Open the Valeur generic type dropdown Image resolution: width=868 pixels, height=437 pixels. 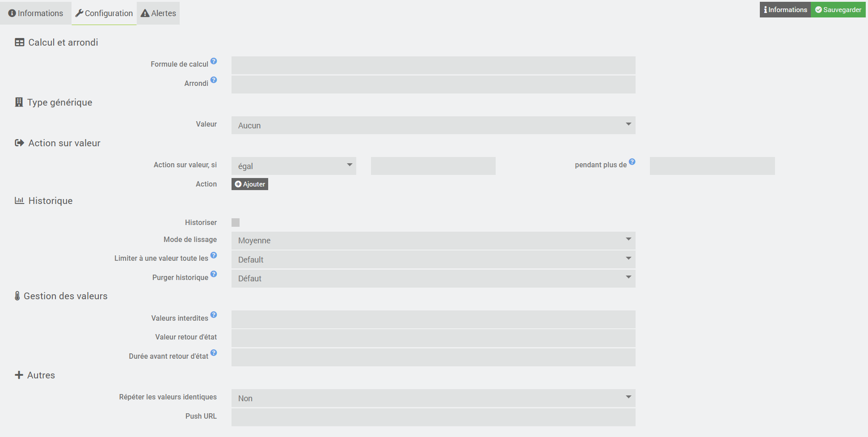coord(433,125)
